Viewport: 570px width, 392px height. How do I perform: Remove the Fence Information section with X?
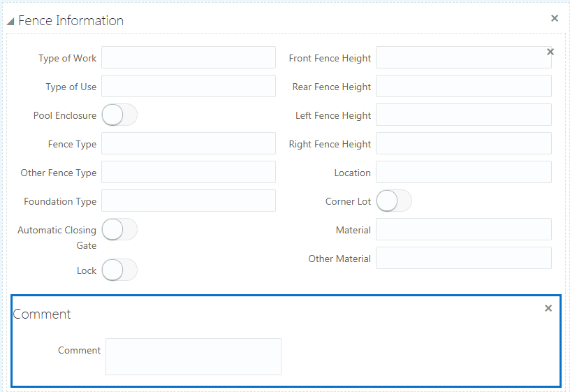click(x=555, y=18)
